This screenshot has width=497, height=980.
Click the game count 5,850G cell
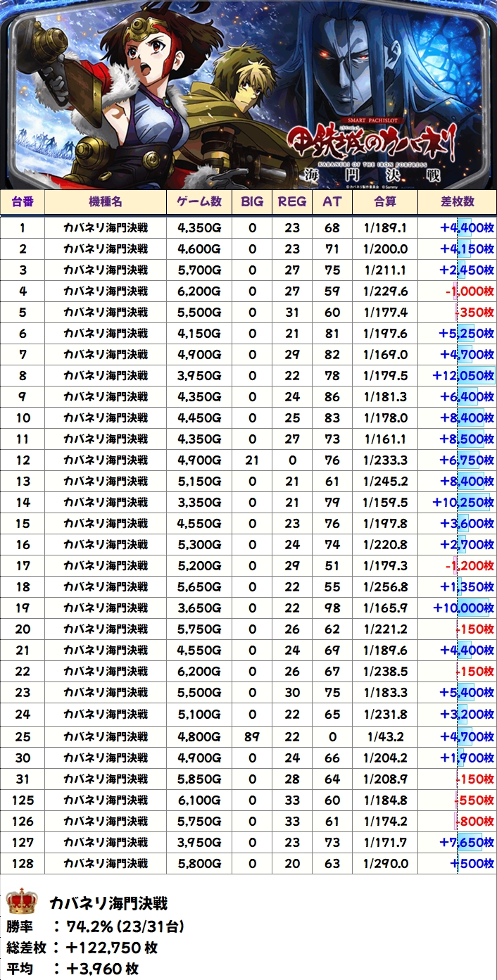point(200,779)
